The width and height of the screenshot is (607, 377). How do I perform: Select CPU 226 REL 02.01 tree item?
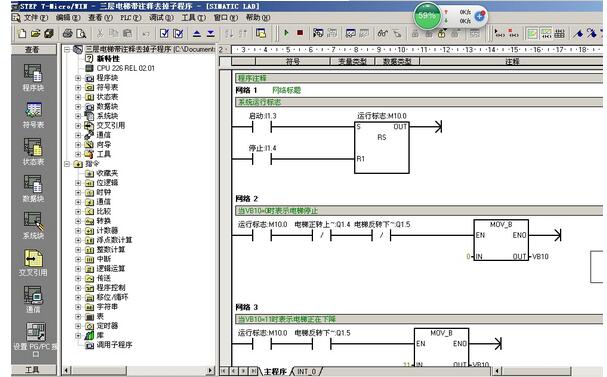[125, 68]
